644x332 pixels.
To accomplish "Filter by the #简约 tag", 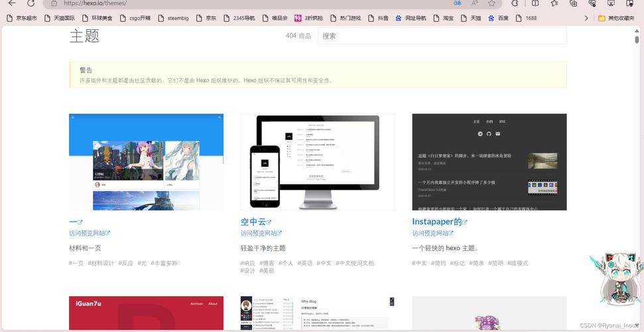I will pyautogui.click(x=438, y=263).
